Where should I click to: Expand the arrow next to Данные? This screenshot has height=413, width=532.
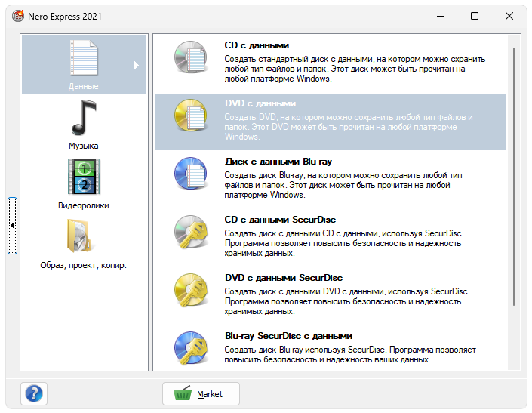136,65
